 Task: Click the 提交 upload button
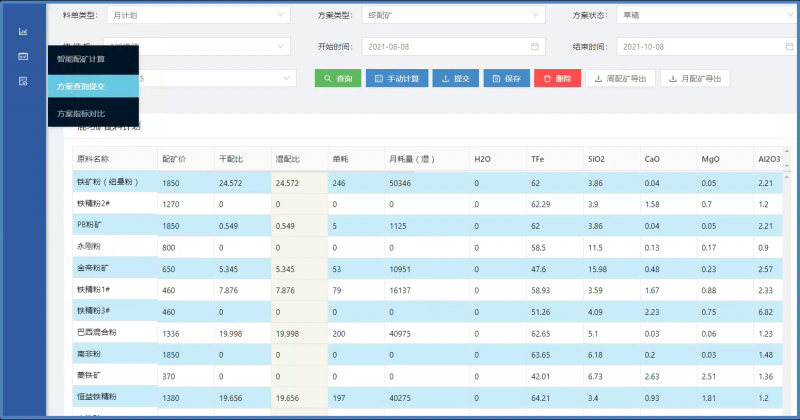455,78
